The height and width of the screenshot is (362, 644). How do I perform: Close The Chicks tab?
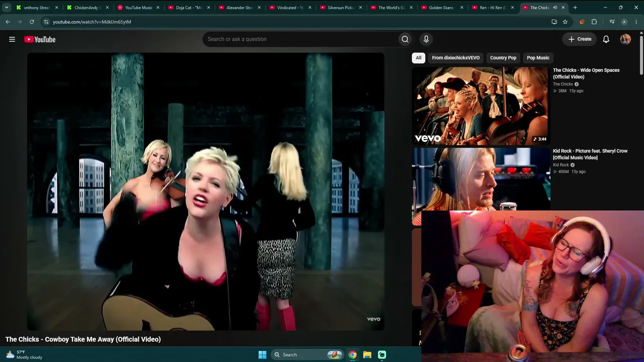563,8
